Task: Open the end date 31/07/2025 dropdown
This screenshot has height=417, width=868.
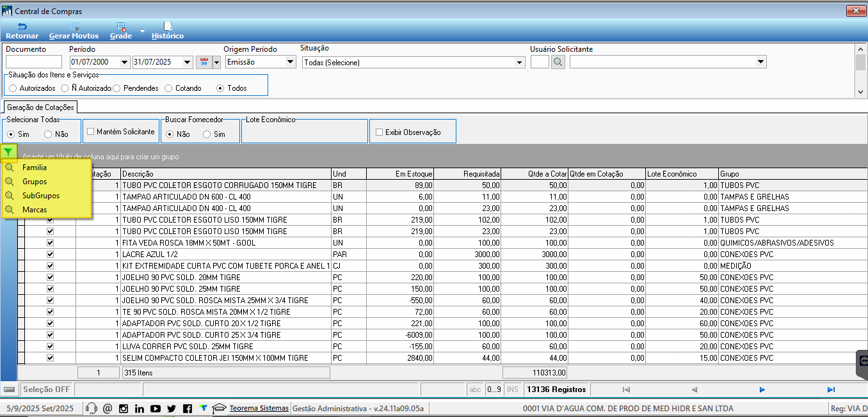Action: point(188,62)
